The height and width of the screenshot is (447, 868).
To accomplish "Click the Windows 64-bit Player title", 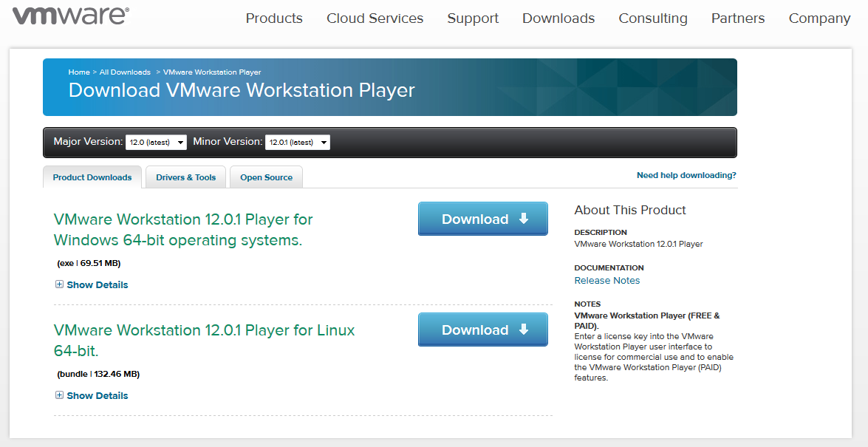I will point(183,230).
